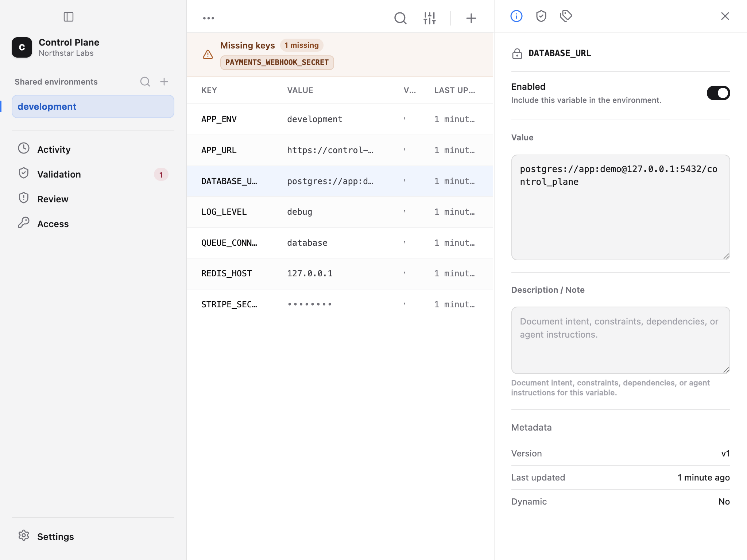Screen dimensions: 747x560
Task: Click the https://control-… value cell
Action: pyautogui.click(x=330, y=150)
